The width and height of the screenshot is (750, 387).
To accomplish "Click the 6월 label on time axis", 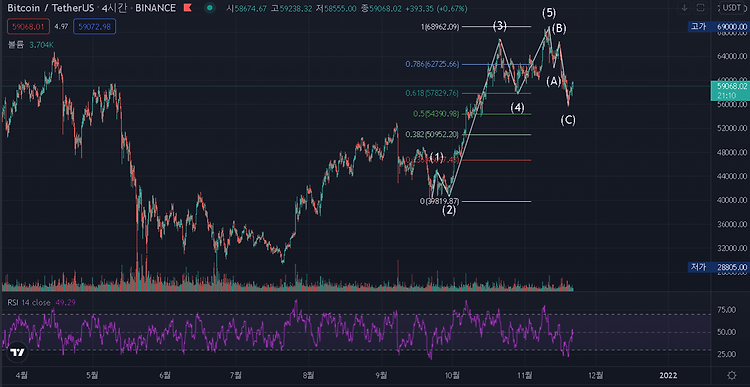I will point(165,375).
